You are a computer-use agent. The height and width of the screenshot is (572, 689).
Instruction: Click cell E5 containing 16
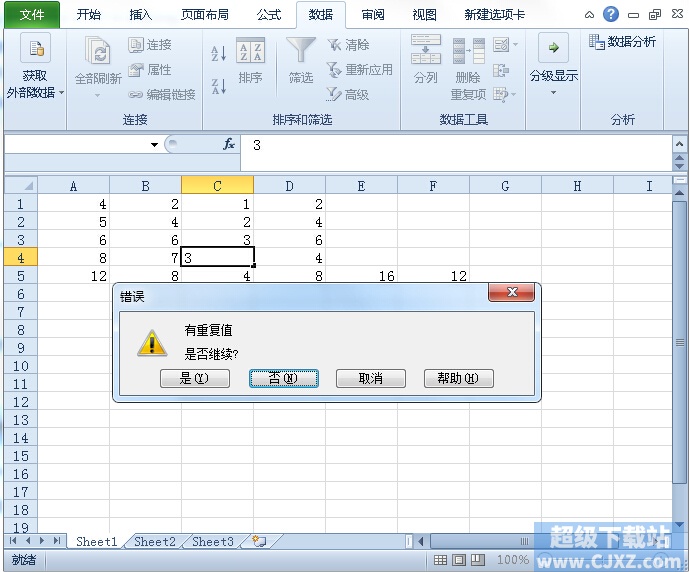click(x=362, y=276)
